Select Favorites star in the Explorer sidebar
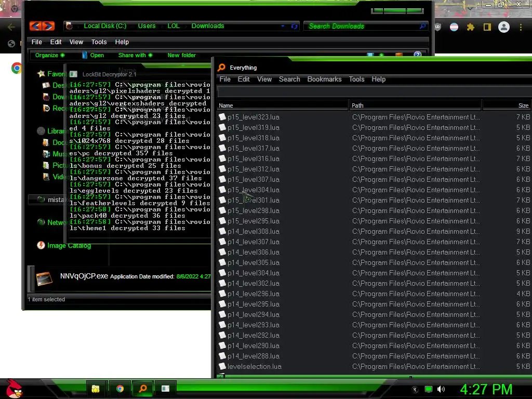Viewport: 532px width, 399px height. point(41,74)
